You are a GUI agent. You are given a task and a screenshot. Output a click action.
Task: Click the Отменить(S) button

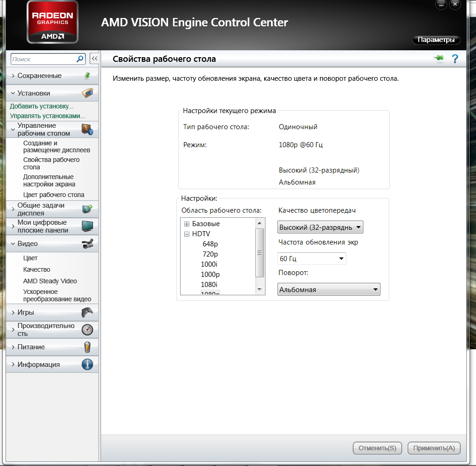377,448
